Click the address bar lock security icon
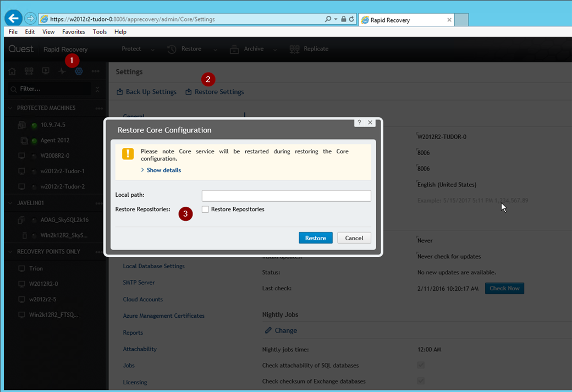Screen dimensions: 572x392 (343, 19)
